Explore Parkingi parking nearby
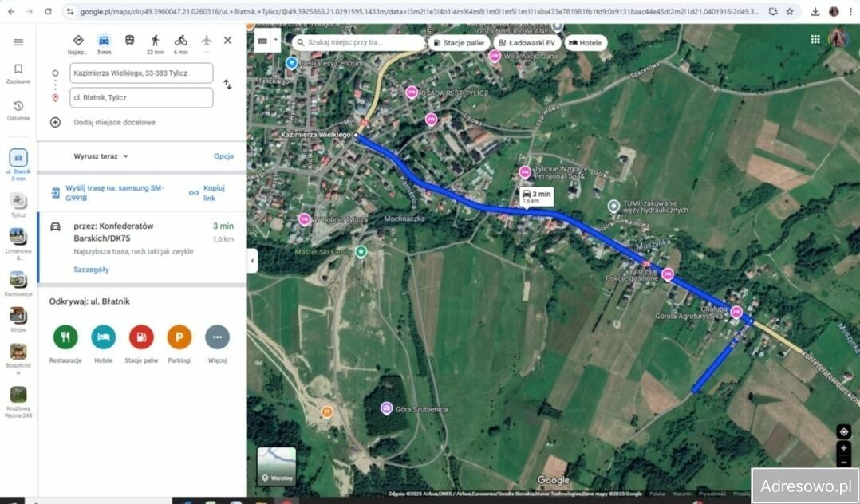This screenshot has width=860, height=504. pos(179,344)
